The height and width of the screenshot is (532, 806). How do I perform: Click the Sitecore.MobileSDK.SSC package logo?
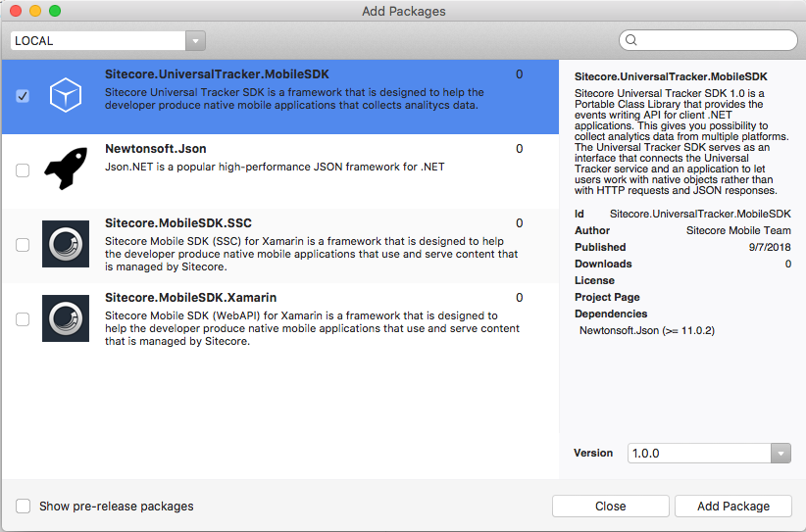66,244
